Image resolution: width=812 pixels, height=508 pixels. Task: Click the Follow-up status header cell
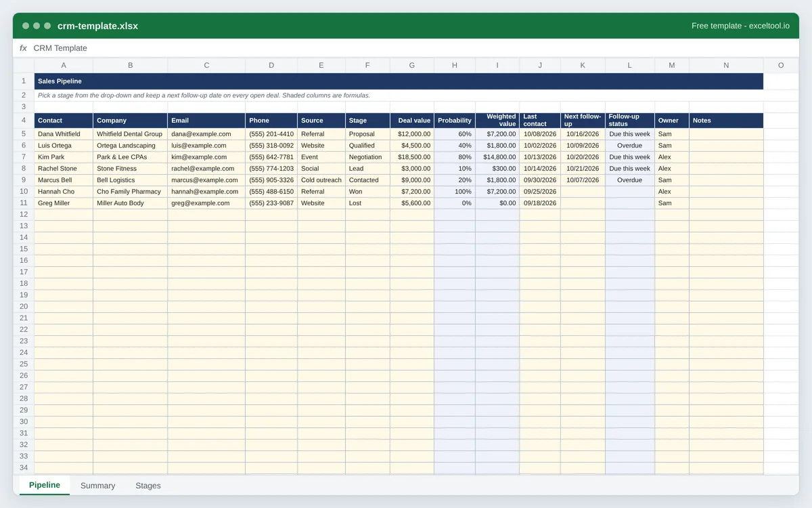click(630, 121)
